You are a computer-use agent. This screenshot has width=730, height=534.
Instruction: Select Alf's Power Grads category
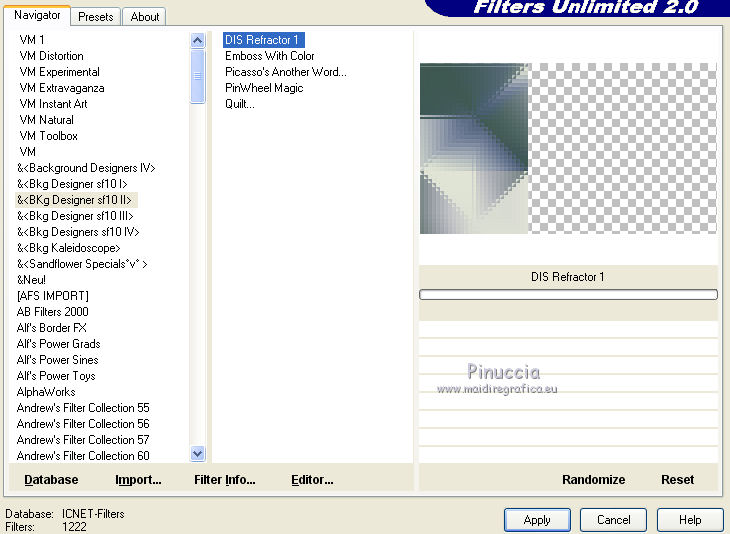click(x=59, y=344)
